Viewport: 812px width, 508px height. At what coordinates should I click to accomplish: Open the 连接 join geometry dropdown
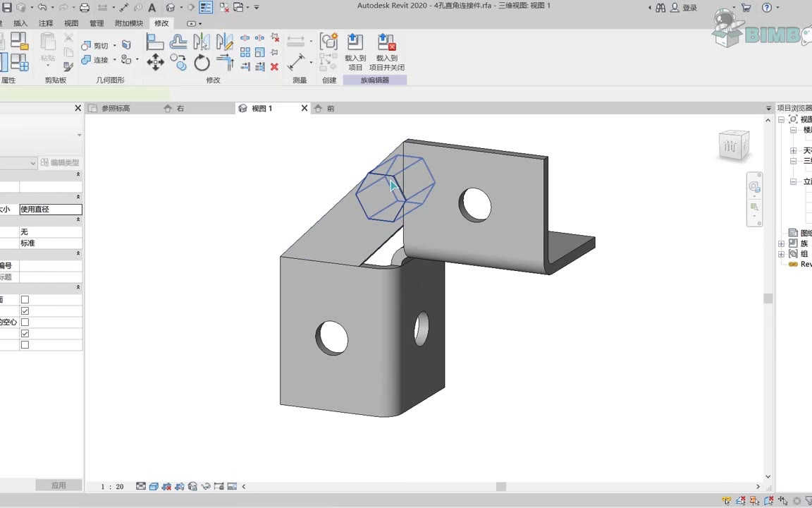point(114,61)
